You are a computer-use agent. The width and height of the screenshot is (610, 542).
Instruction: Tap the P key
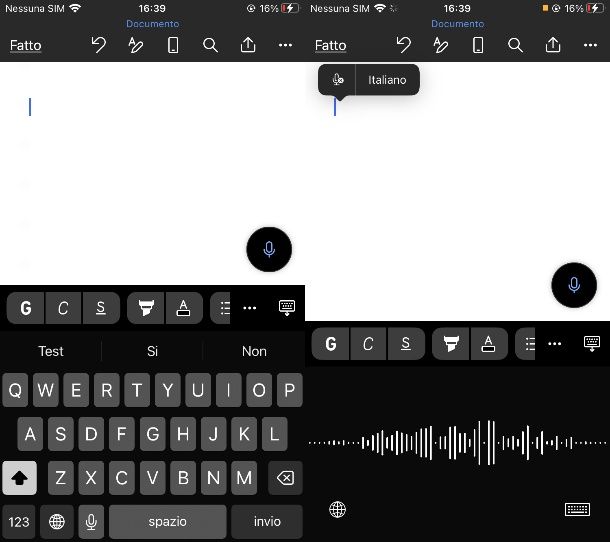tap(289, 390)
